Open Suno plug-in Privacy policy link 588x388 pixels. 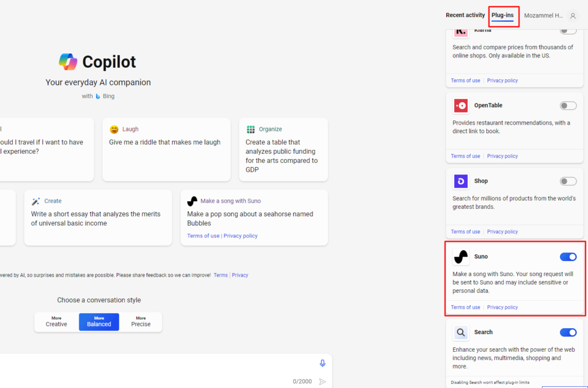tap(502, 308)
